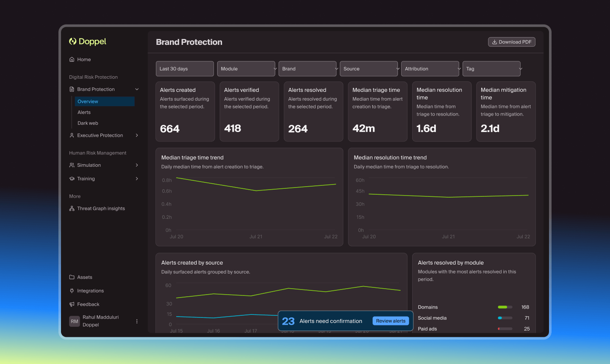Click the Brand Protection document icon
Image resolution: width=610 pixels, height=364 pixels.
click(72, 89)
